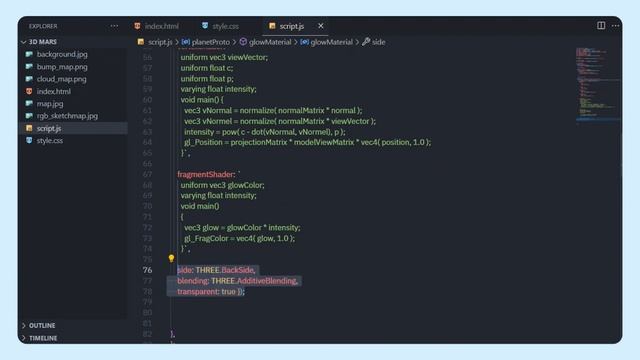Click planetProto in the breadcrumb

pos(211,42)
